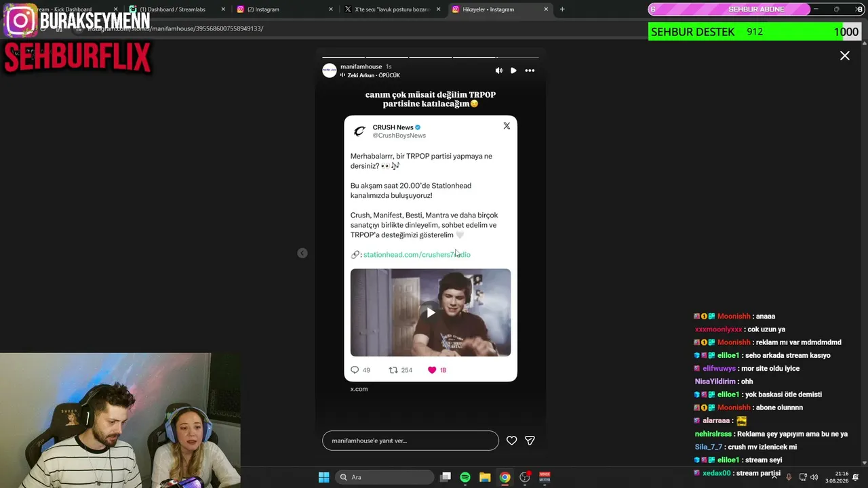Click the chat username nehirslrsss
Image resolution: width=868 pixels, height=488 pixels.
[x=713, y=434]
